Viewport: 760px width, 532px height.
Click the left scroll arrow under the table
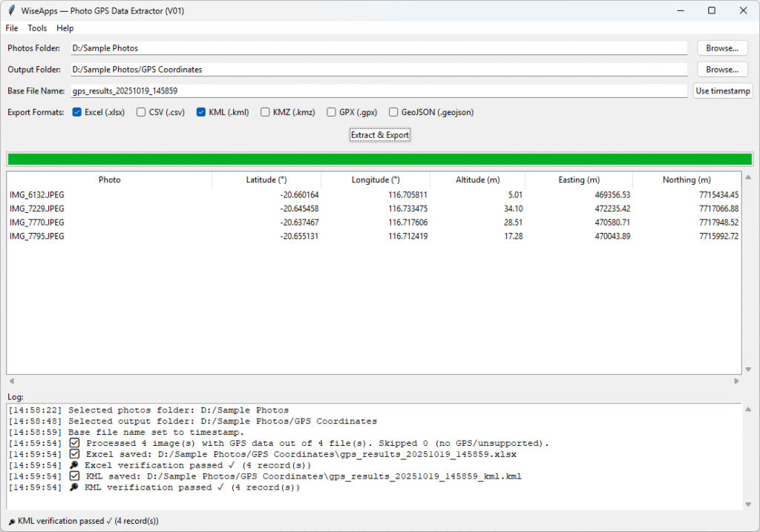pyautogui.click(x=11, y=381)
